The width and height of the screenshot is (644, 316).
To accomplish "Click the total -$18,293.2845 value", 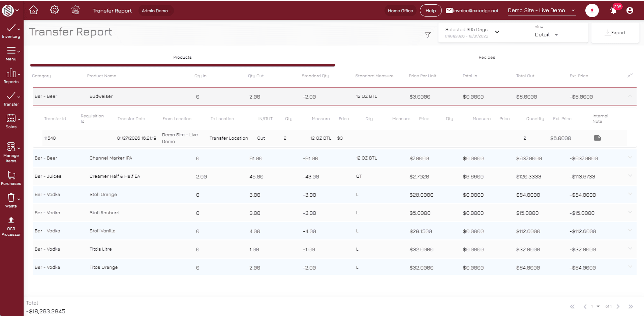I will (46, 311).
